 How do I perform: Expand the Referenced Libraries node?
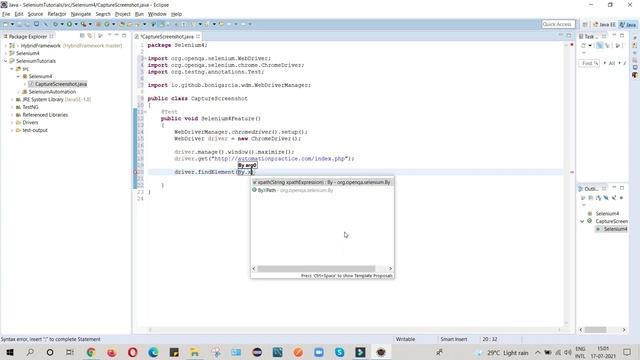pyautogui.click(x=12, y=115)
